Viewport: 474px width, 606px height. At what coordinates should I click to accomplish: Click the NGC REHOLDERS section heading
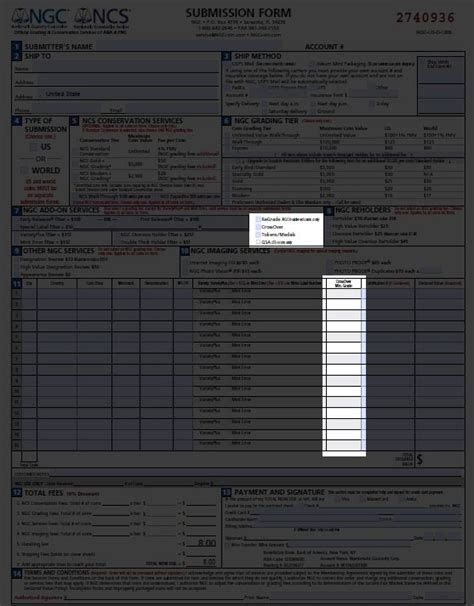tap(363, 210)
